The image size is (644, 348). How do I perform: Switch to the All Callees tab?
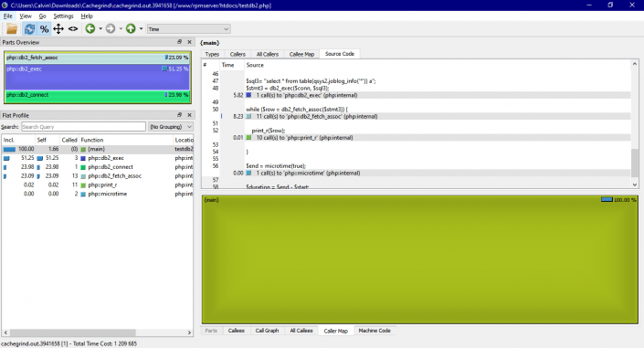coord(301,331)
